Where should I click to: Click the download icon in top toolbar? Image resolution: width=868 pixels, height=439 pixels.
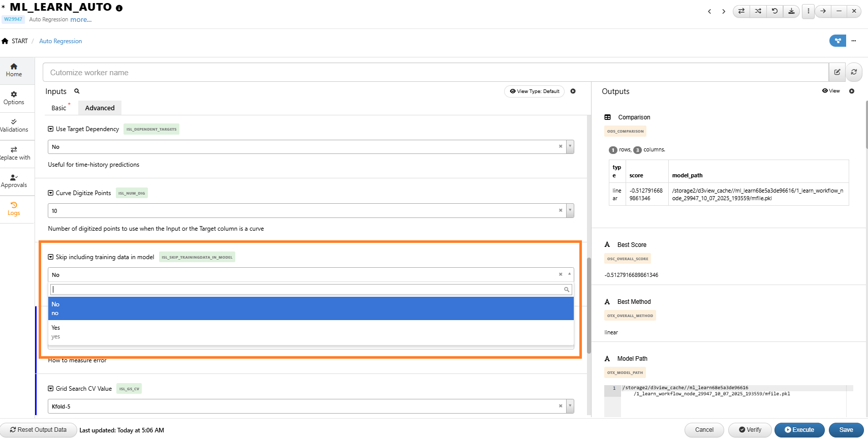pos(791,11)
